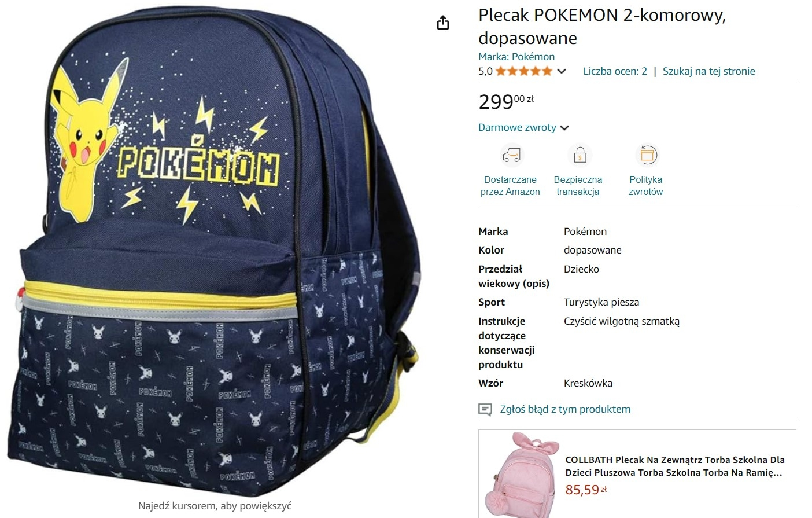Open the 'Marka: Pokémon' brand link
This screenshot has width=812, height=518.
tap(516, 57)
